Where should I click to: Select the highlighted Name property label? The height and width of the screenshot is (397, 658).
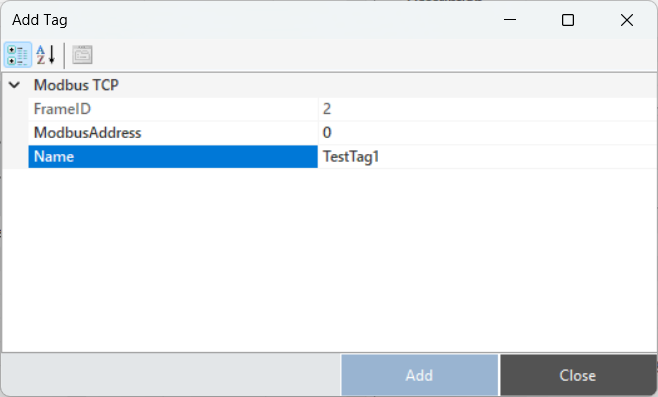pos(173,157)
